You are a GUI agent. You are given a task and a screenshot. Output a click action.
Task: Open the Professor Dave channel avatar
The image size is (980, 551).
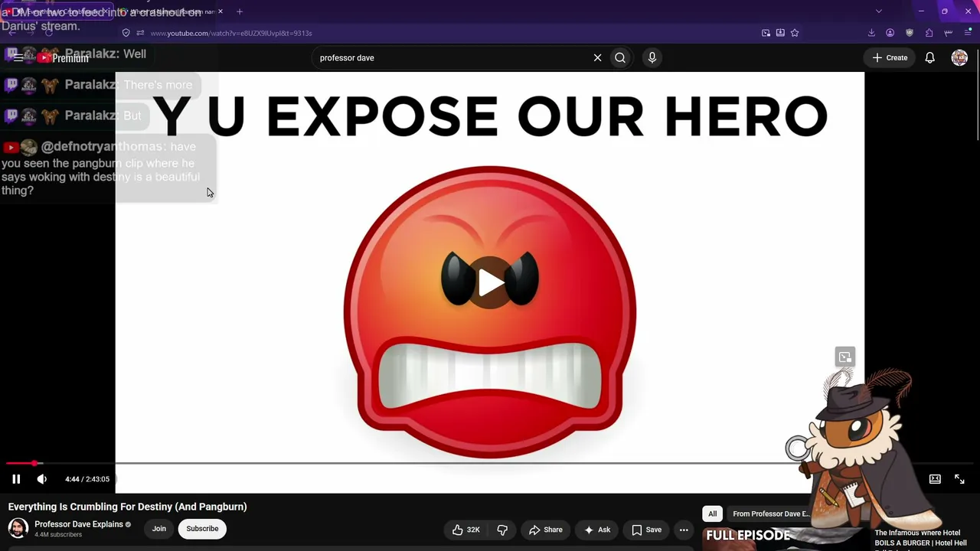point(18,529)
